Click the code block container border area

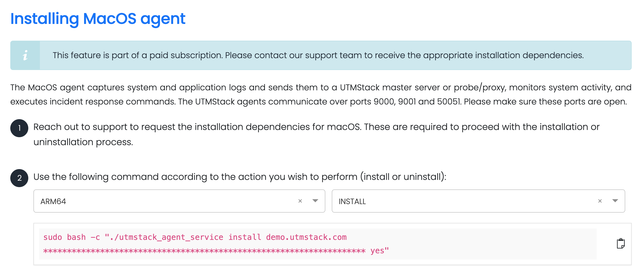coord(332,244)
